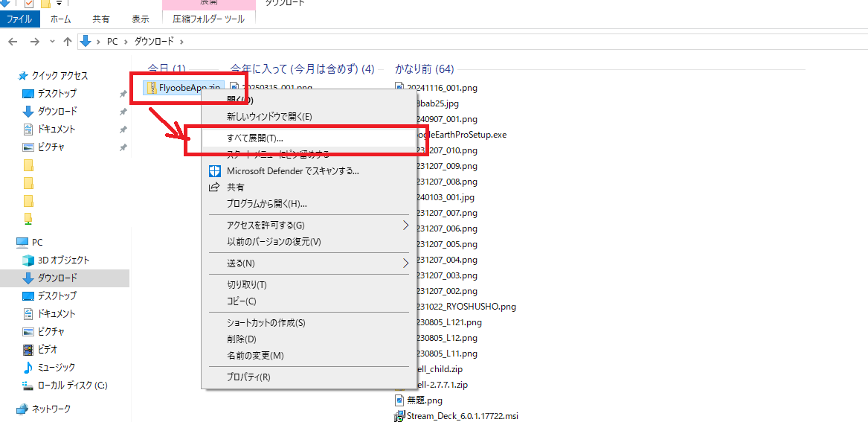
Task: Click the FlyoobeApp.zip file icon
Action: pyautogui.click(x=151, y=88)
